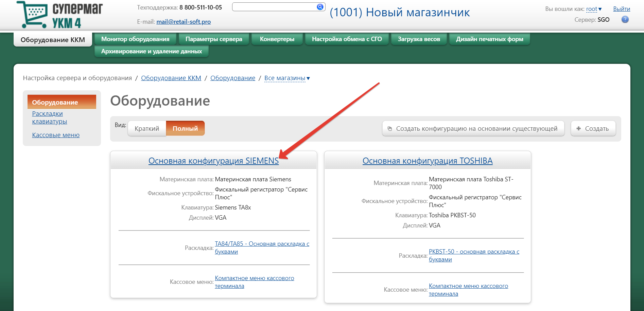Click the Материнская плата Toshiba ST-7000 value

(471, 183)
